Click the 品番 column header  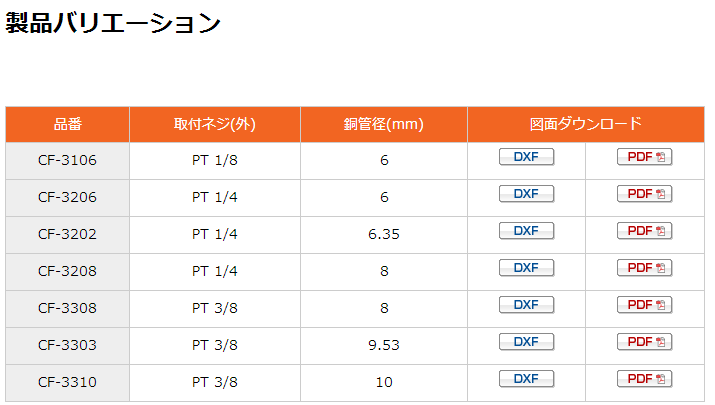67,124
